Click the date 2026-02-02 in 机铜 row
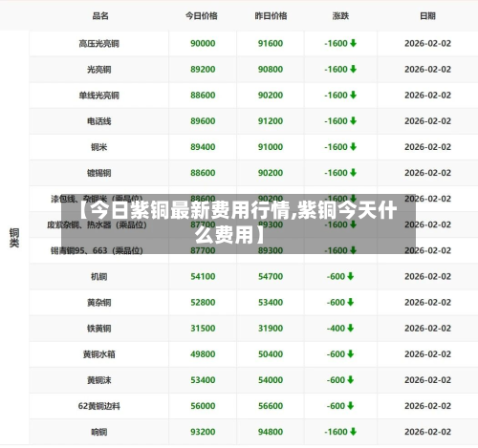 tap(427, 276)
